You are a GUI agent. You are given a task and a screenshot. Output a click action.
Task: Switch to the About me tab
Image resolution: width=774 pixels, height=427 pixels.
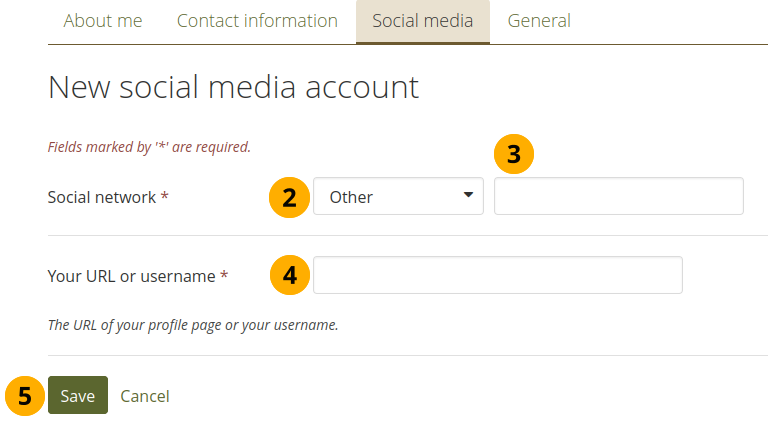click(103, 21)
